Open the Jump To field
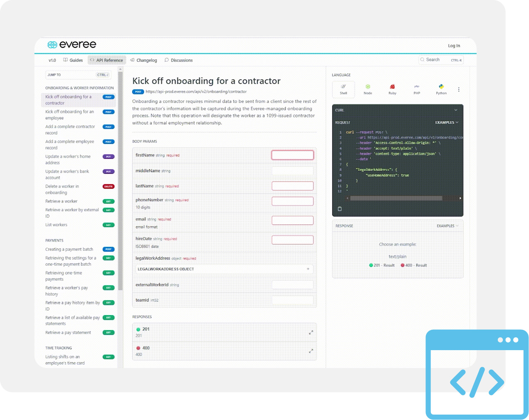Image resolution: width=529 pixels, height=420 pixels. [x=78, y=75]
